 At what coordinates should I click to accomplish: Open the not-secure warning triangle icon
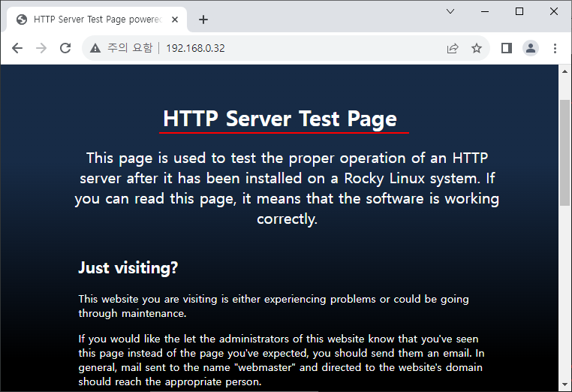coord(95,48)
